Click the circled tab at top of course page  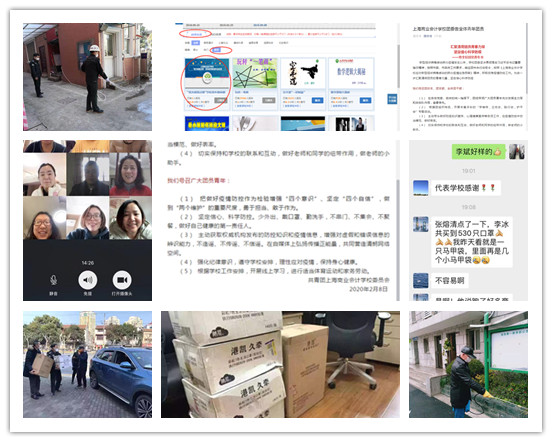pos(196,34)
